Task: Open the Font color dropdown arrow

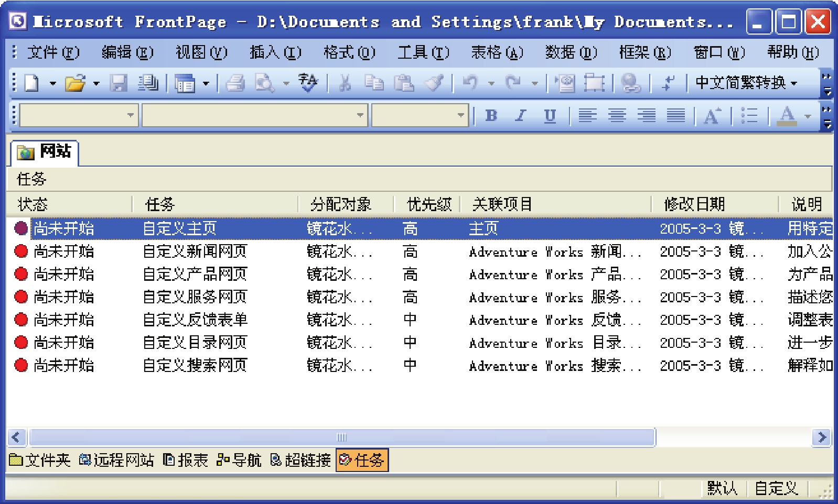Action: click(x=808, y=116)
